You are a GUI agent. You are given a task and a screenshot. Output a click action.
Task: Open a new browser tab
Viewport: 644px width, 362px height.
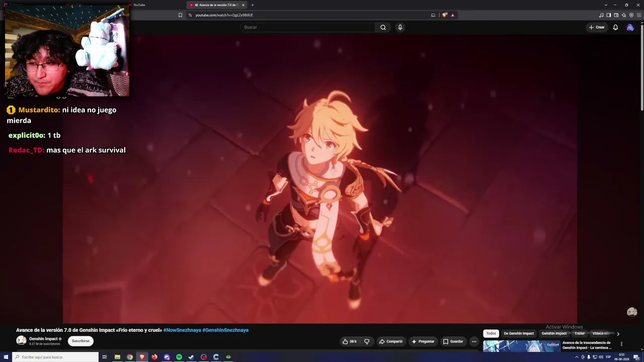point(253,5)
